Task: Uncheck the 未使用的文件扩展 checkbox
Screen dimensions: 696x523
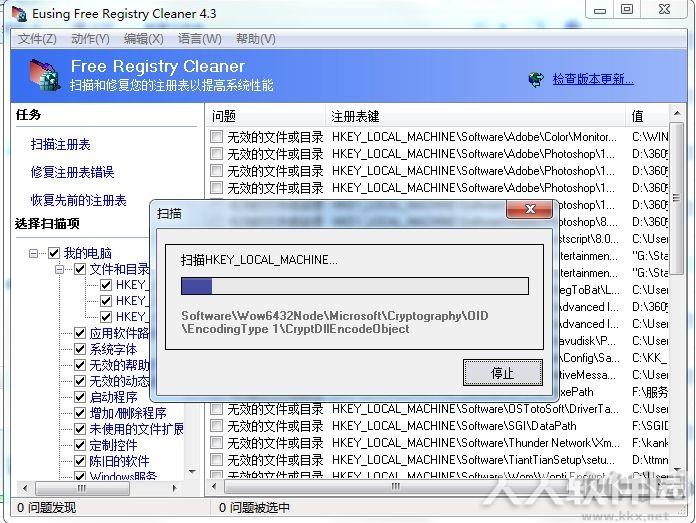Action: point(80,429)
